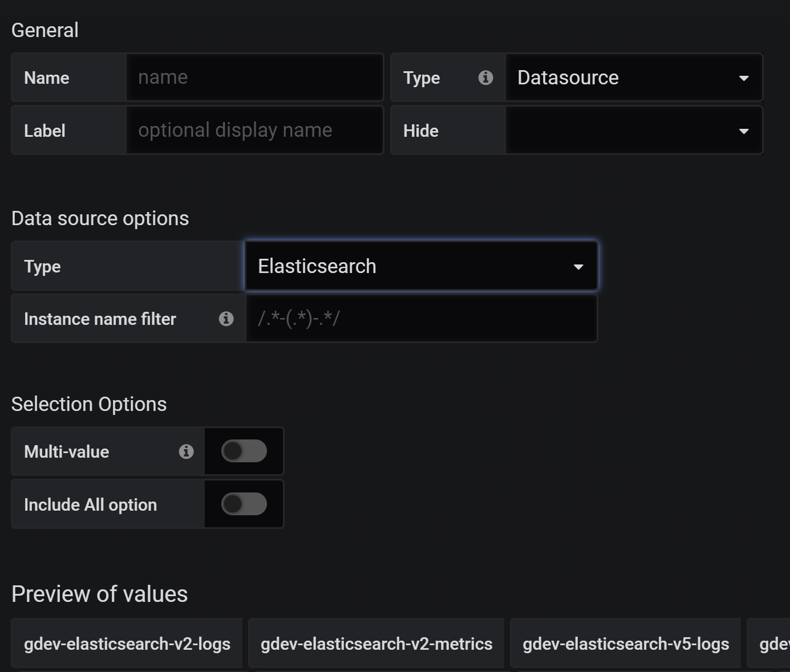Click the chevron on the Hide dropdown
The image size is (790, 672).
point(743,131)
